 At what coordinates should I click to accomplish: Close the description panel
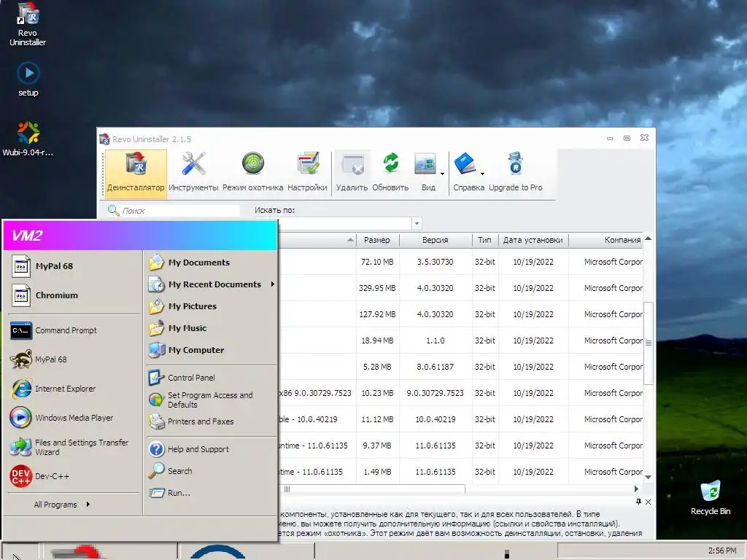click(x=648, y=502)
